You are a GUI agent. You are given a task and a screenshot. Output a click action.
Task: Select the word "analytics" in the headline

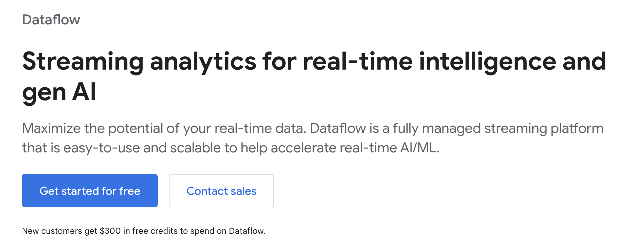[203, 62]
